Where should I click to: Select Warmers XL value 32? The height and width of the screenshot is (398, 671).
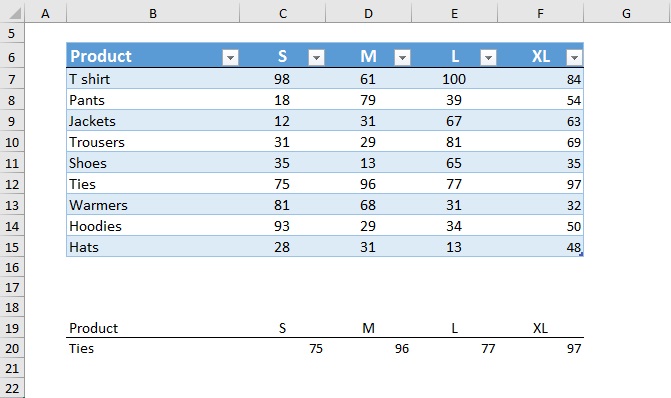click(540, 205)
